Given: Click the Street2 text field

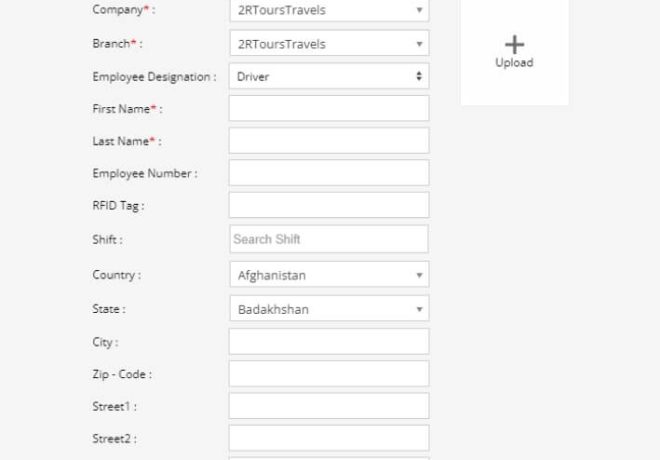Looking at the screenshot, I should click(x=328, y=438).
